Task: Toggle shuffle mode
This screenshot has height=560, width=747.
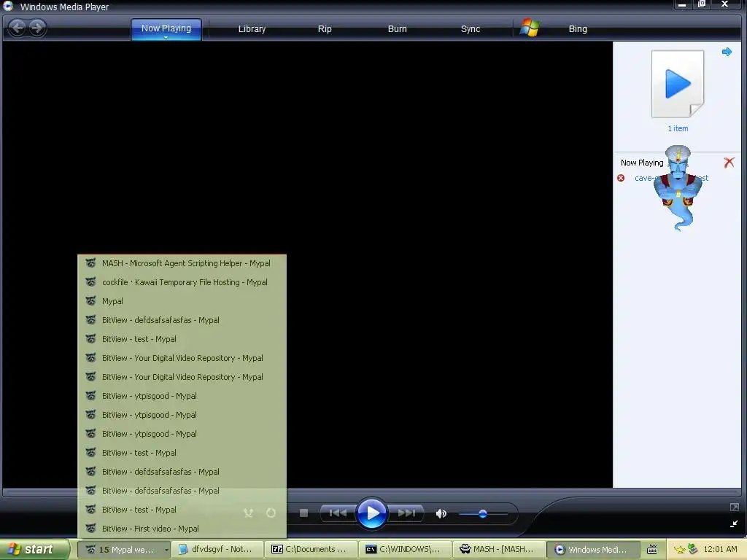Action: 248,513
